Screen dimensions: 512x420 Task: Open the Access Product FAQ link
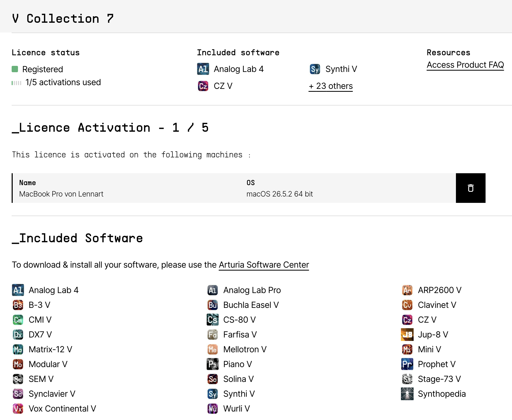(x=465, y=65)
